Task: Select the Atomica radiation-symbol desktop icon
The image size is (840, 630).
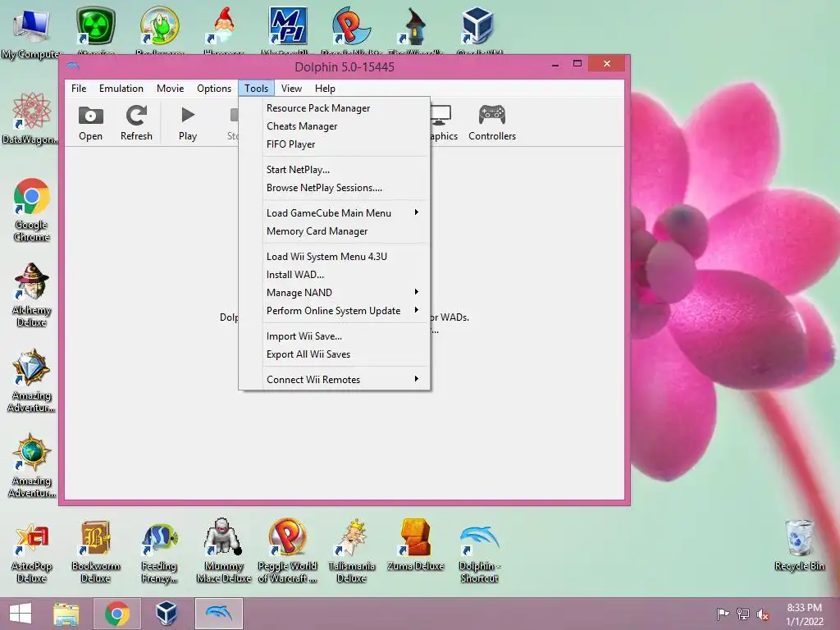Action: tap(95, 30)
